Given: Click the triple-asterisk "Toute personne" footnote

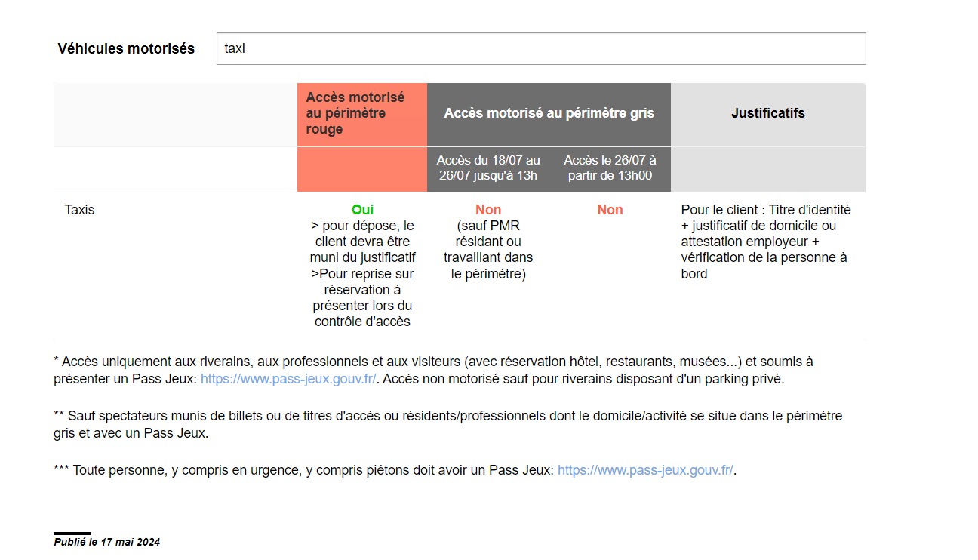Looking at the screenshot, I should tap(305, 470).
